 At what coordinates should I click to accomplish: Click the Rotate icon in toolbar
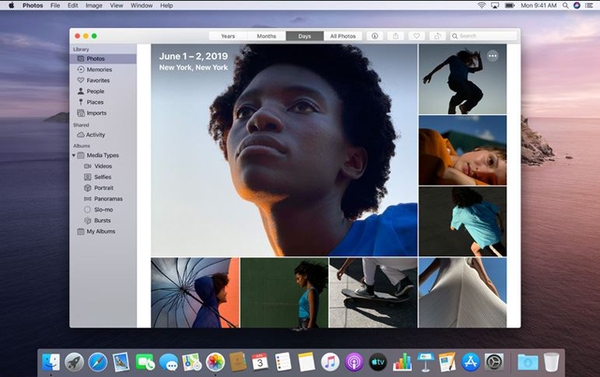437,36
